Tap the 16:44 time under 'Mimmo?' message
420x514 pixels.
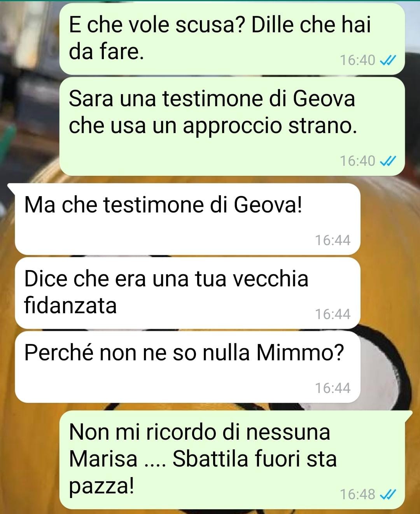332,388
